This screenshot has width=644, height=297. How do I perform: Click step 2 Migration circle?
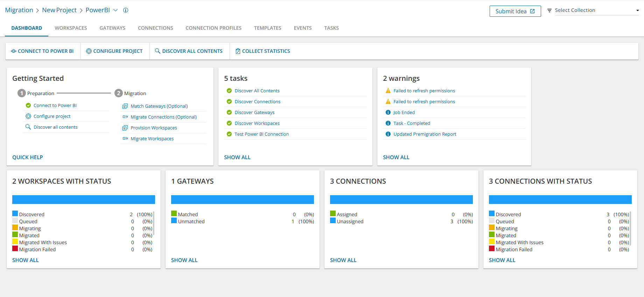tap(119, 93)
